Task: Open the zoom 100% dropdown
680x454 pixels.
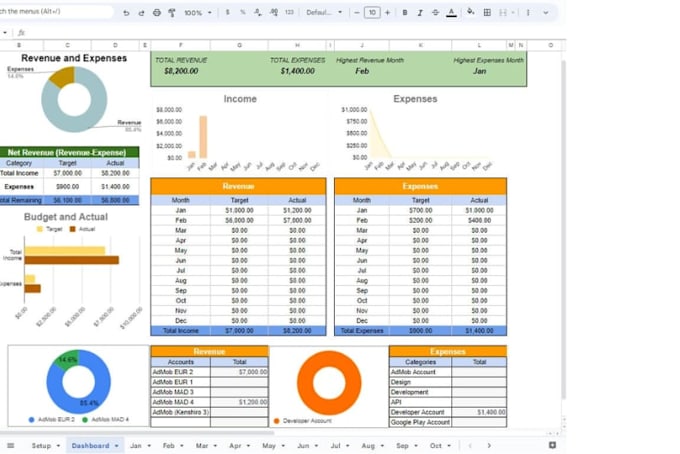Action: [x=198, y=13]
